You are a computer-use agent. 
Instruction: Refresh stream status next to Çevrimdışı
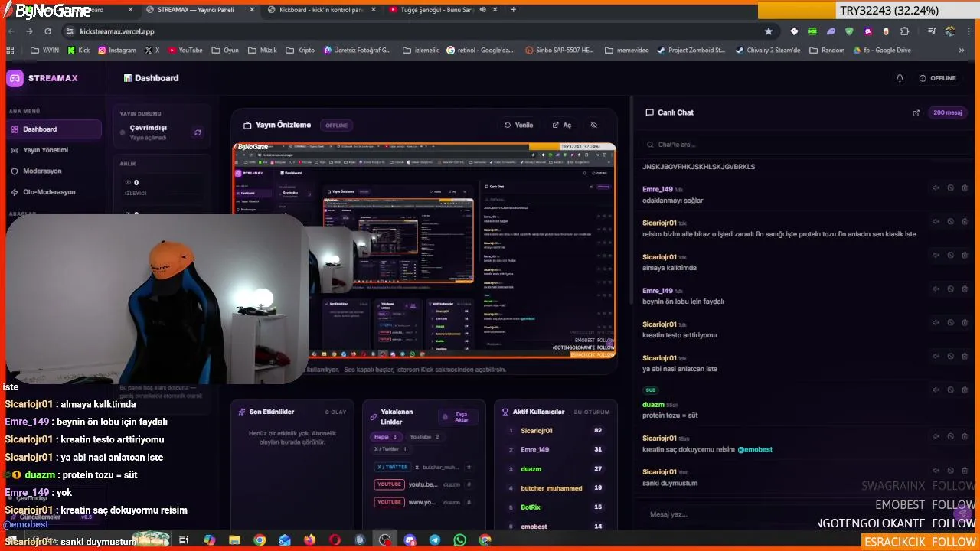[198, 132]
